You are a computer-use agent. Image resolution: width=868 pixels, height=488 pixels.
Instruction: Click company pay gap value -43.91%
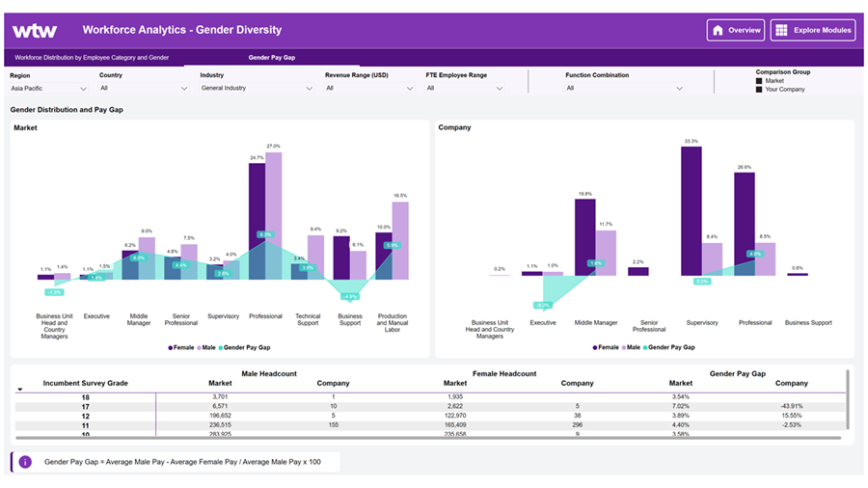(792, 406)
